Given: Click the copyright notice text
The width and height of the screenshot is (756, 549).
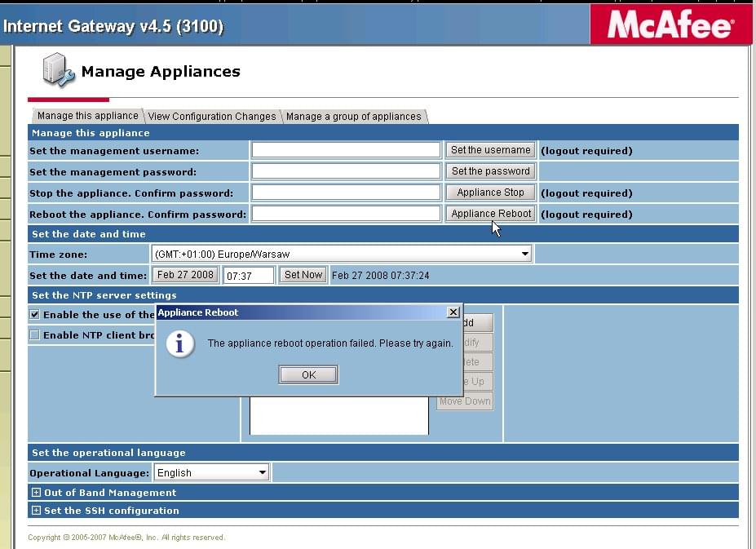Looking at the screenshot, I should tap(126, 538).
